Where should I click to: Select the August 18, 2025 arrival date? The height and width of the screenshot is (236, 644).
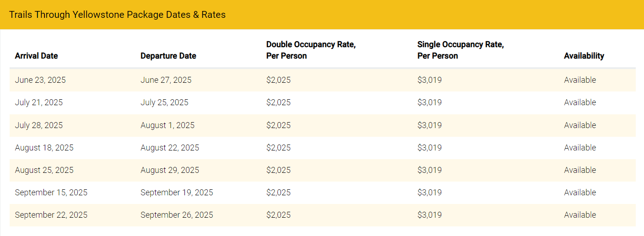pyautogui.click(x=44, y=148)
